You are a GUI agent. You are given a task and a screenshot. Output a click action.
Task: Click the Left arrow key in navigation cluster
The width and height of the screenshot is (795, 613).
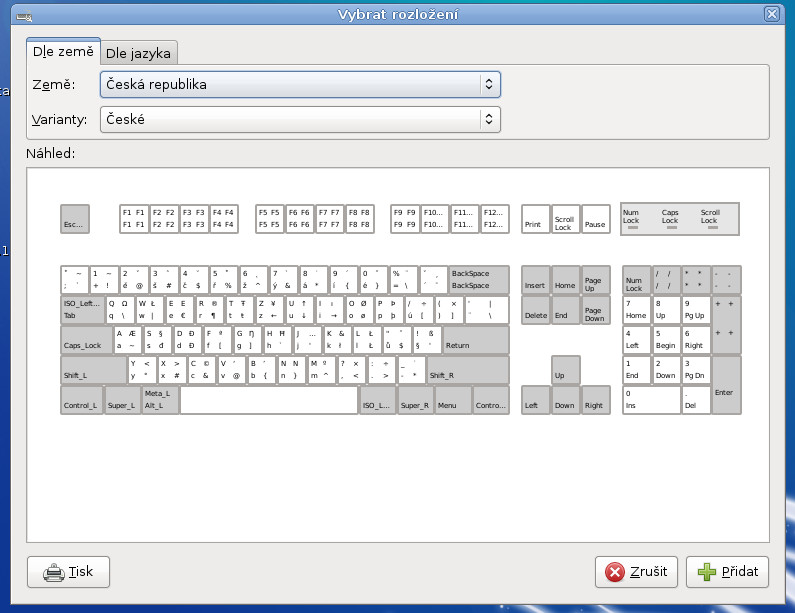[x=535, y=400]
